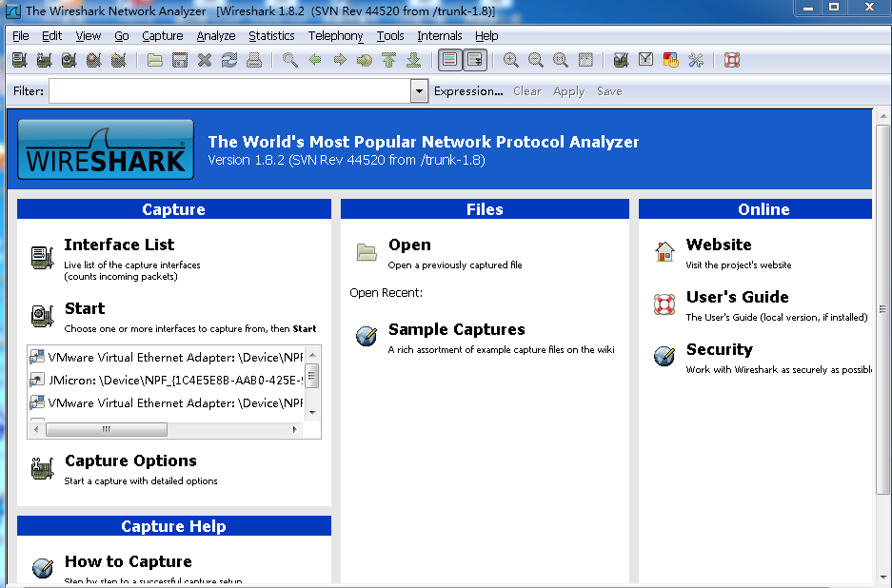
Task: Expand the filter history dropdown arrow
Action: (x=419, y=91)
